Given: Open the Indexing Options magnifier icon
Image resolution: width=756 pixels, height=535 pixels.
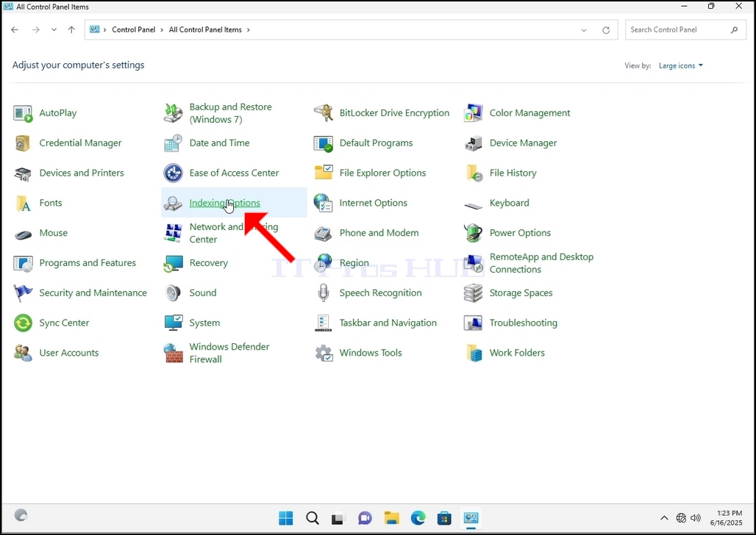Looking at the screenshot, I should pyautogui.click(x=173, y=204).
